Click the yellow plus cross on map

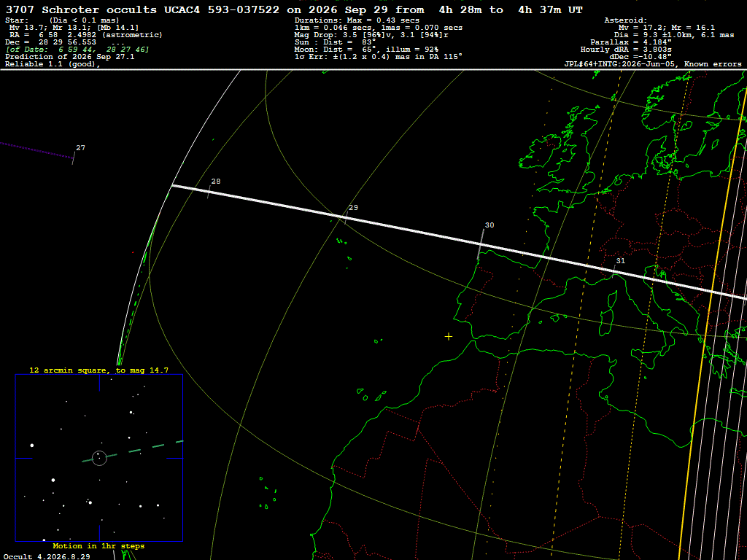[x=449, y=337]
